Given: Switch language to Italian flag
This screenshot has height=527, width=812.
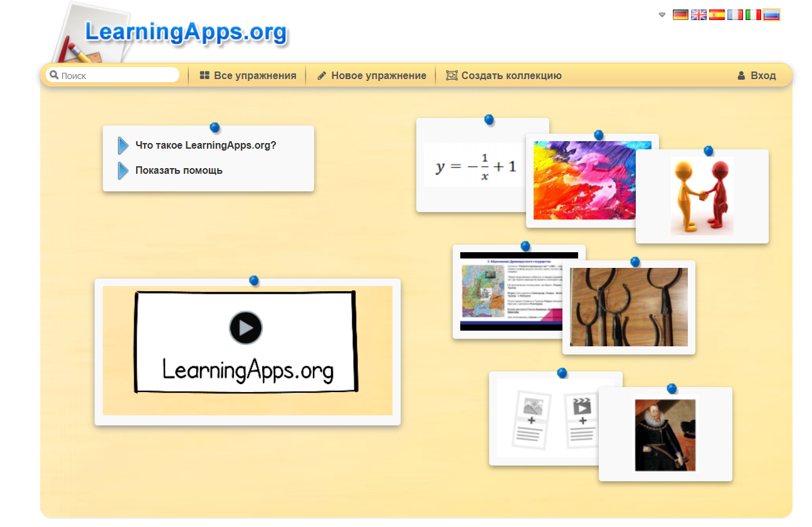Looking at the screenshot, I should click(753, 14).
